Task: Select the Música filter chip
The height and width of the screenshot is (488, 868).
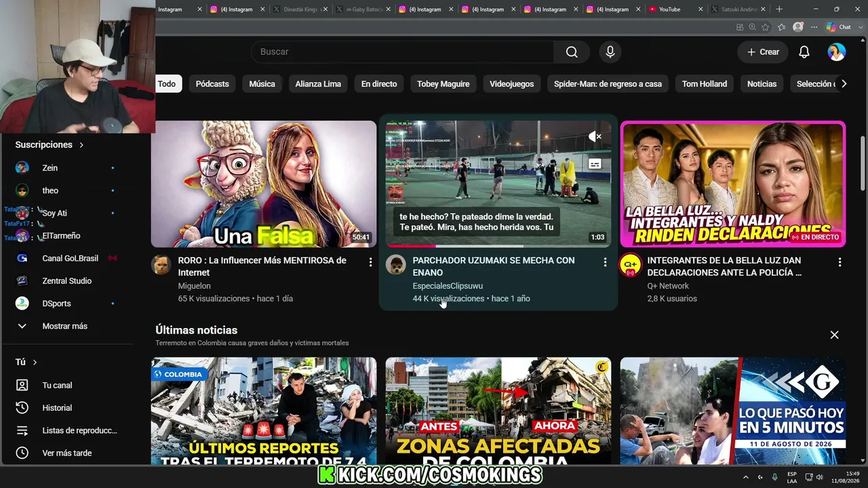Action: click(x=262, y=84)
